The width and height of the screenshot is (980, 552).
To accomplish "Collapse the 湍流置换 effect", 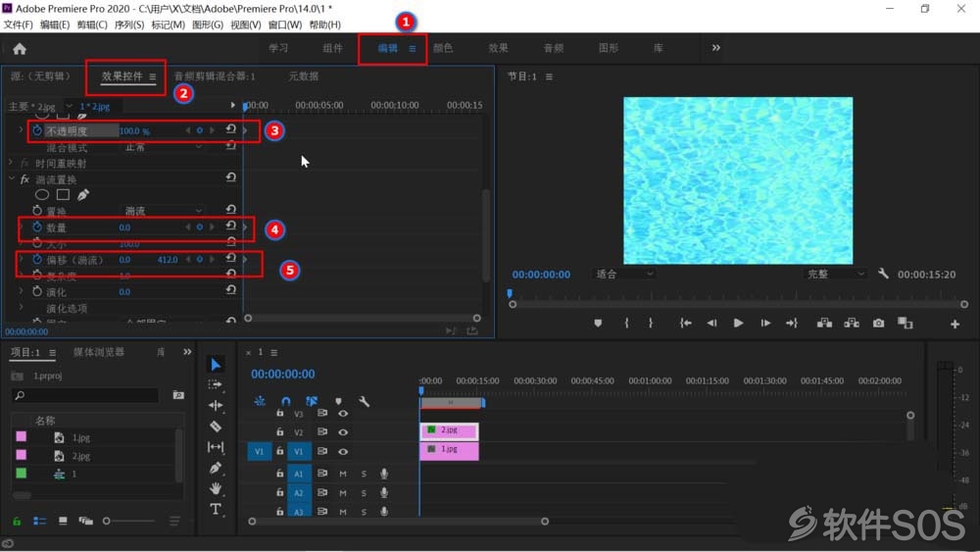I will tap(11, 178).
